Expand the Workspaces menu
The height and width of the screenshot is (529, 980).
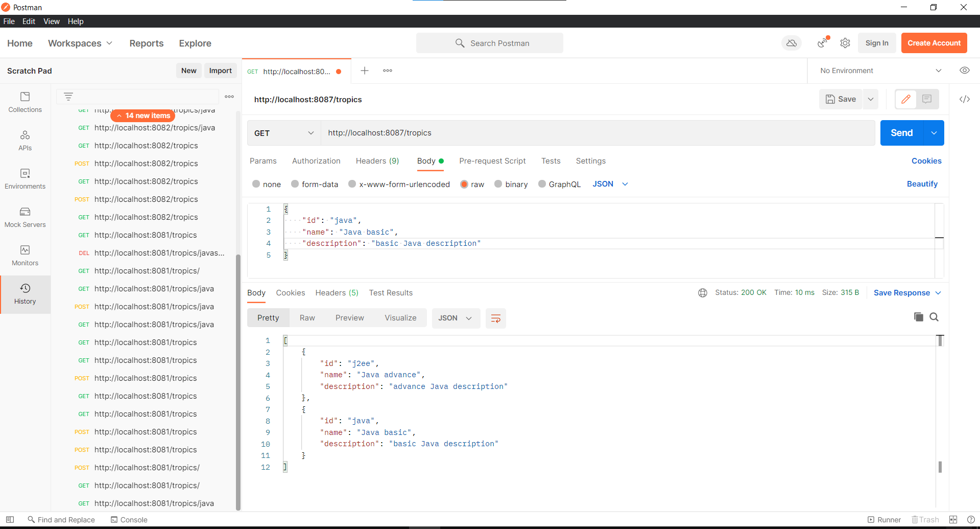pyautogui.click(x=80, y=43)
